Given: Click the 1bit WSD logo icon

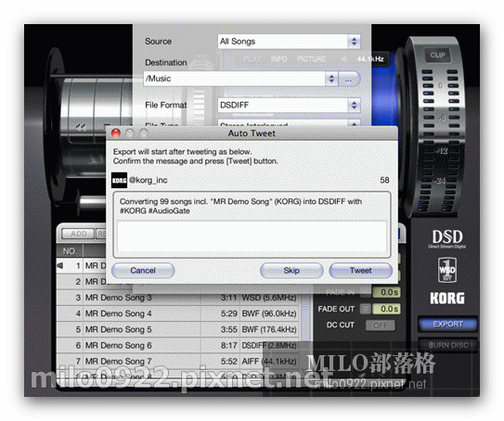Looking at the screenshot, I should tap(447, 270).
